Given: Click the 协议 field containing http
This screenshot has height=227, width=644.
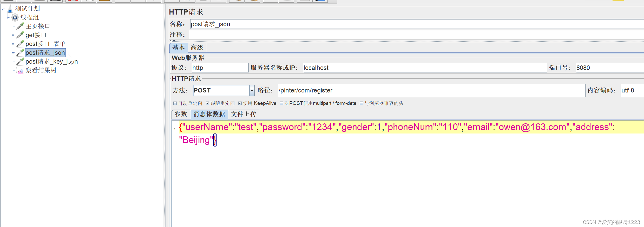Looking at the screenshot, I should [x=220, y=68].
